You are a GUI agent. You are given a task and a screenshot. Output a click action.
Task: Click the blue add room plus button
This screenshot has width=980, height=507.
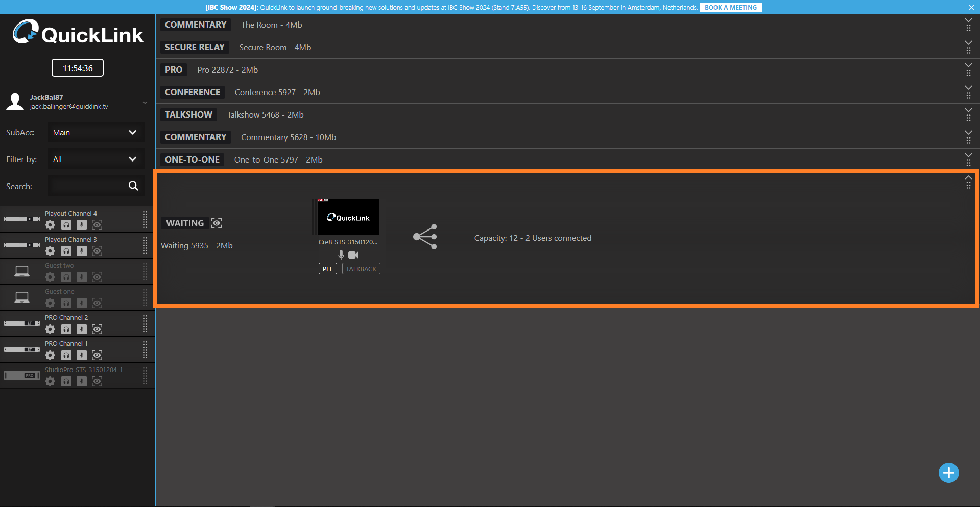948,473
